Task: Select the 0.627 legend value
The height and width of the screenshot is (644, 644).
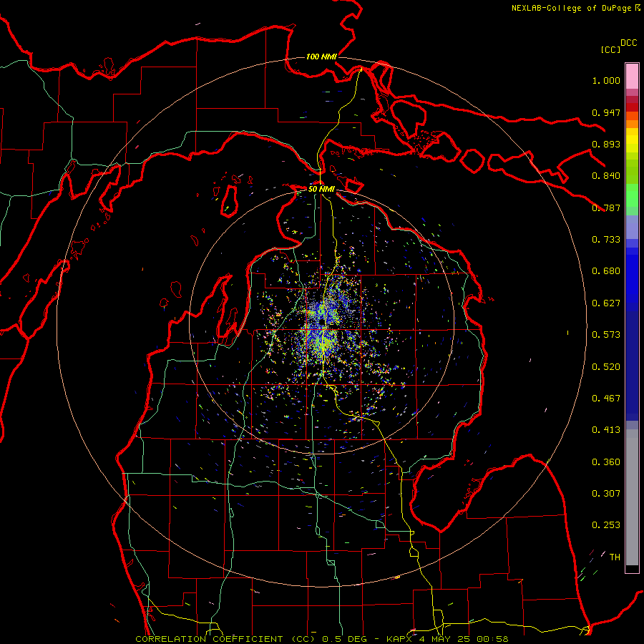Action: (x=606, y=303)
